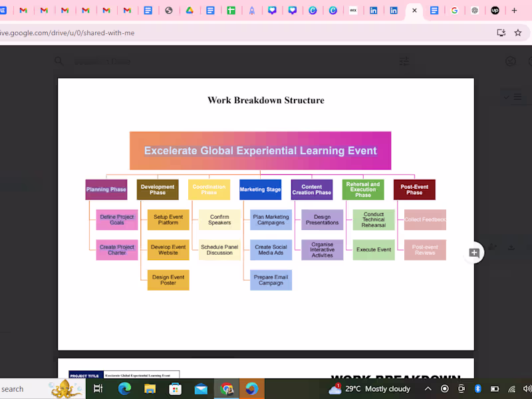Open File Explorer from the taskbar
This screenshot has height=399, width=532.
[x=150, y=388]
